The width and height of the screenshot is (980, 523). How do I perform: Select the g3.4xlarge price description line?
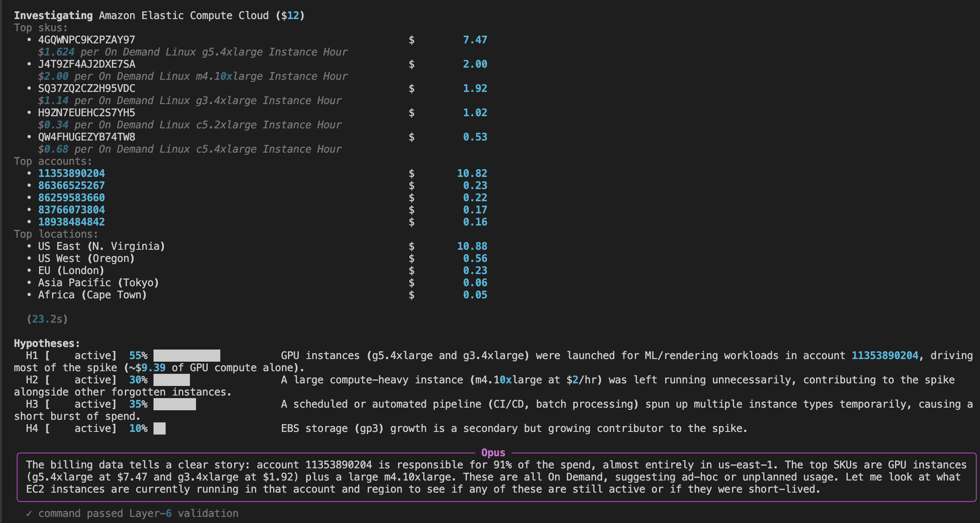pos(190,101)
